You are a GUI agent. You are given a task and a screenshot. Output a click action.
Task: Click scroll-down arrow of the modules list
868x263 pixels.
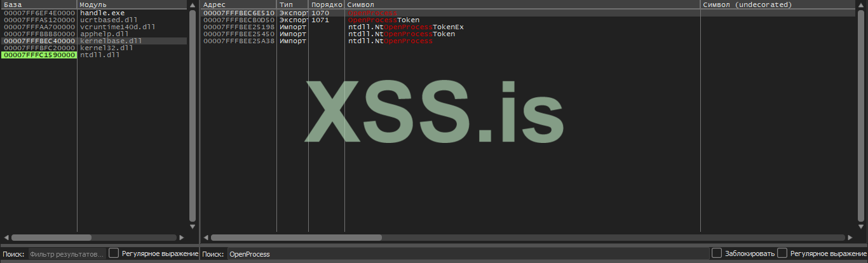click(x=193, y=227)
